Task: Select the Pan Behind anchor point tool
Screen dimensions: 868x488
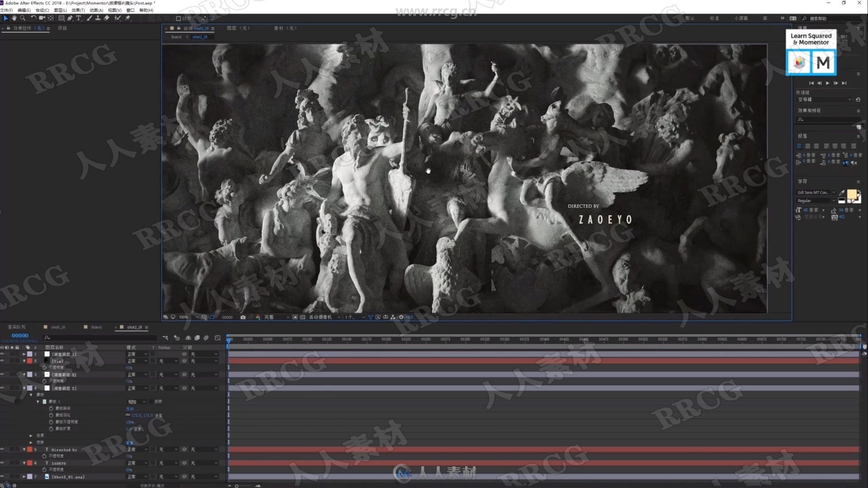Action: (51, 18)
